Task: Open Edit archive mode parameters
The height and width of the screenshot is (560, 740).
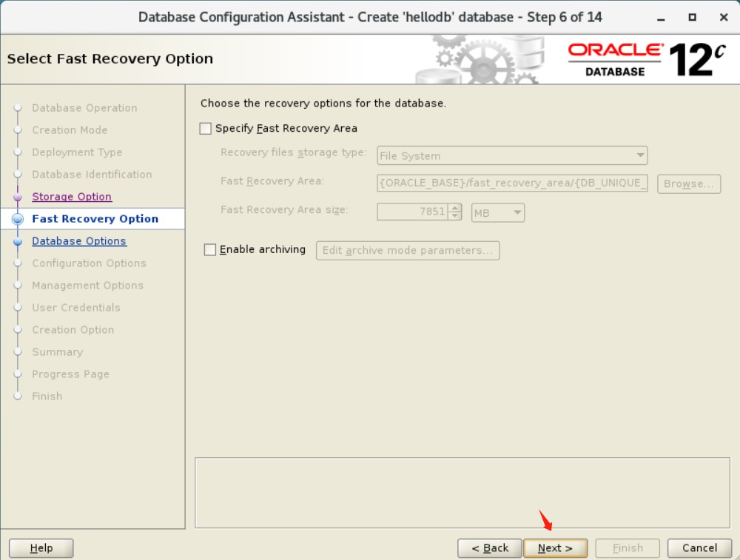Action: tap(408, 250)
